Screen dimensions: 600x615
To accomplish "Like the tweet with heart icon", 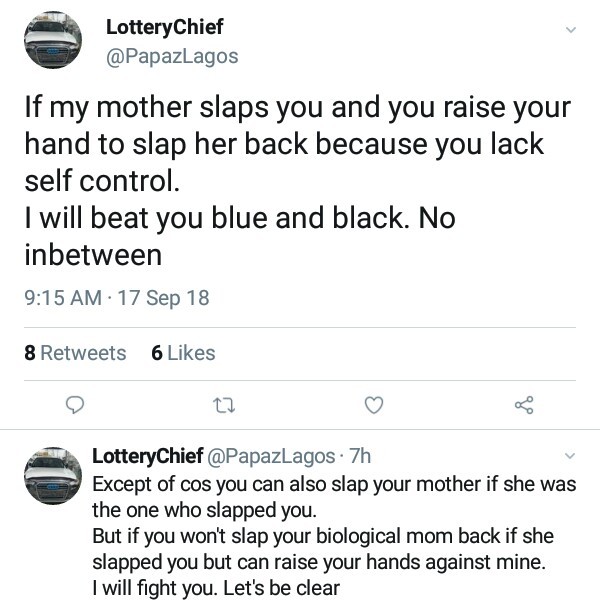I will point(373,405).
